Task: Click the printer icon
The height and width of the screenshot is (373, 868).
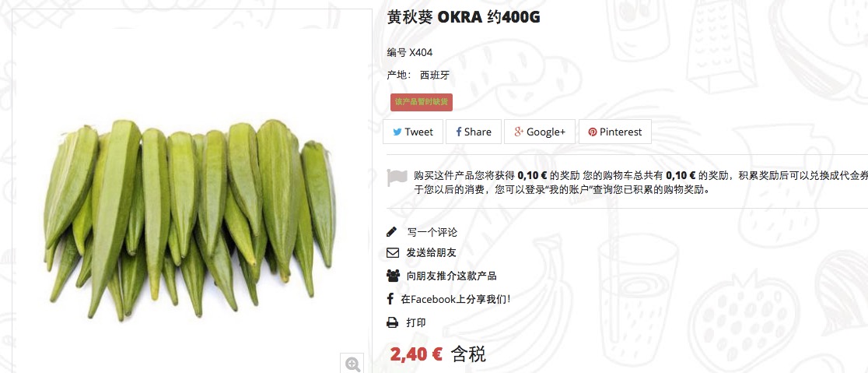Action: click(392, 322)
